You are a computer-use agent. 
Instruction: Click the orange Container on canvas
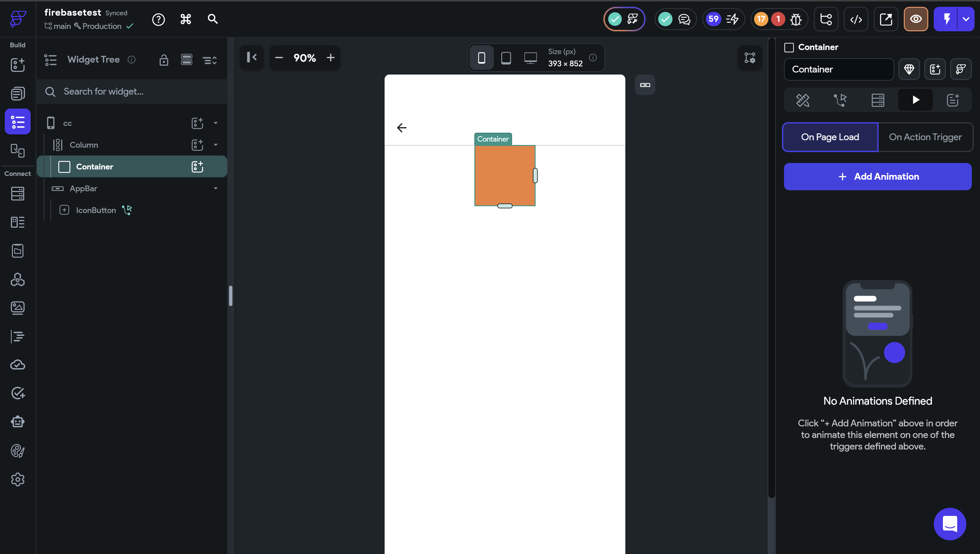[x=504, y=175]
